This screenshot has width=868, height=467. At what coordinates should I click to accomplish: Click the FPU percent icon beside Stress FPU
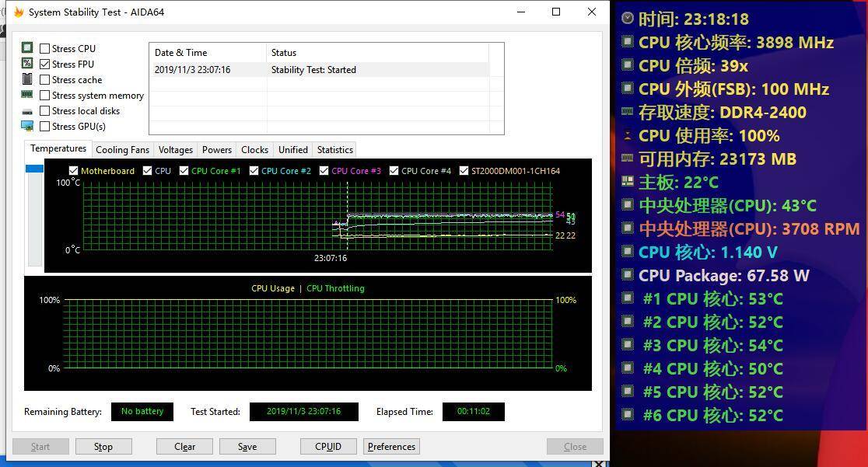click(x=27, y=64)
